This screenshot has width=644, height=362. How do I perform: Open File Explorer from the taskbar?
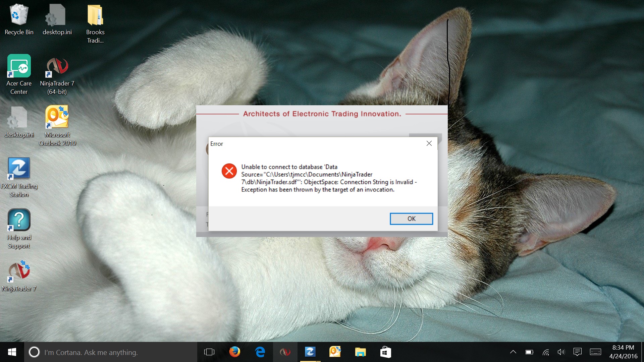coord(360,352)
